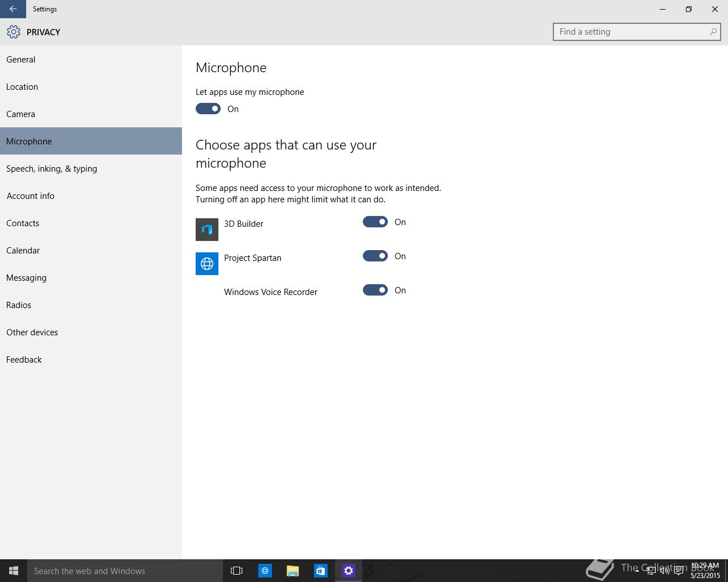Open the Messaging privacy section
This screenshot has height=582, width=728.
pos(91,277)
